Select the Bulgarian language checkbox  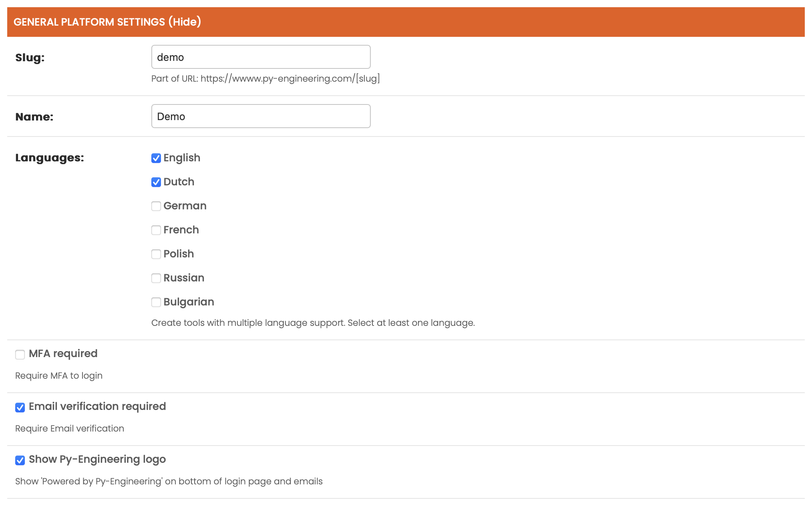pyautogui.click(x=156, y=302)
